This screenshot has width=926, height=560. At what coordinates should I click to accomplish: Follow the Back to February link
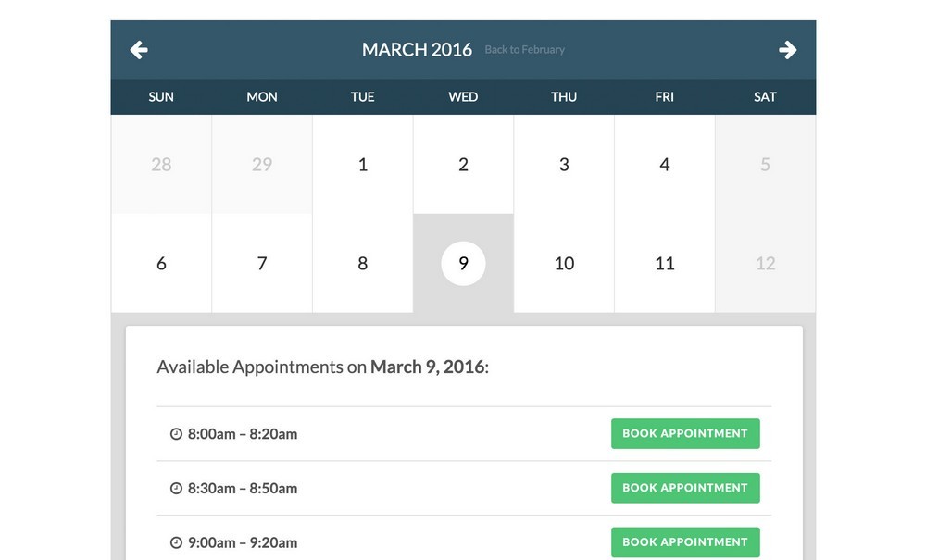(x=524, y=50)
